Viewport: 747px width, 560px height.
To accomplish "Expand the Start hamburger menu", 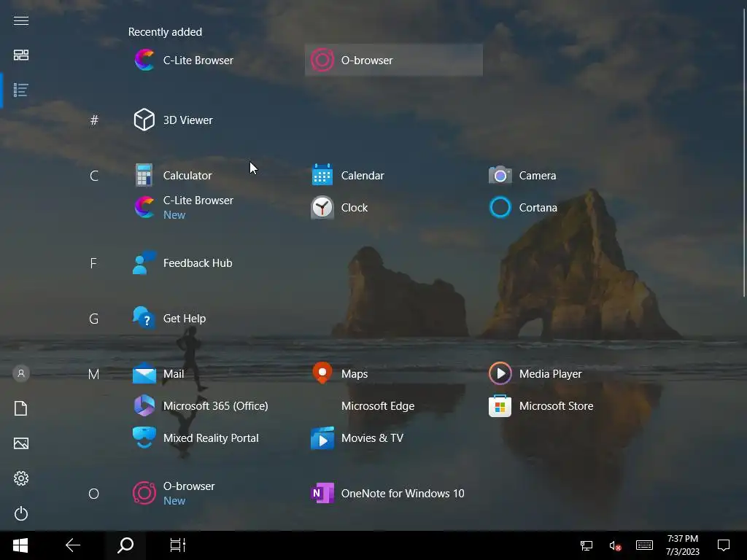I will pyautogui.click(x=21, y=20).
